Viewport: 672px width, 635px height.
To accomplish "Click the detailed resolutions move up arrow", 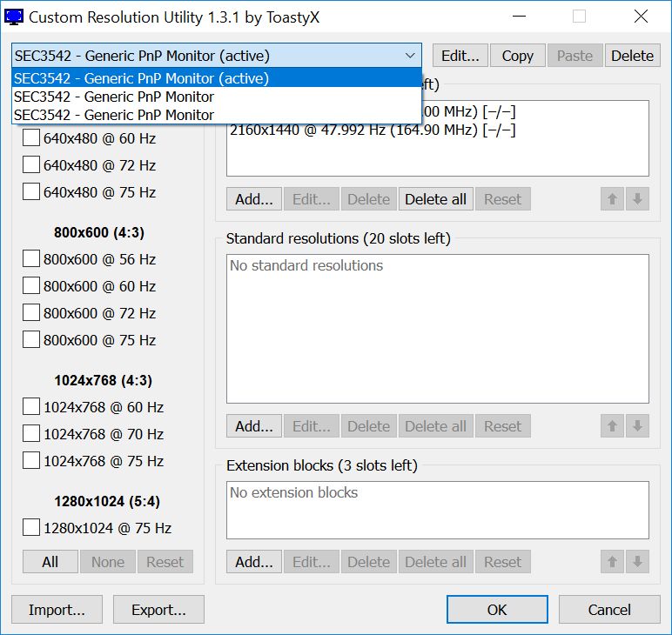I will pyautogui.click(x=613, y=199).
